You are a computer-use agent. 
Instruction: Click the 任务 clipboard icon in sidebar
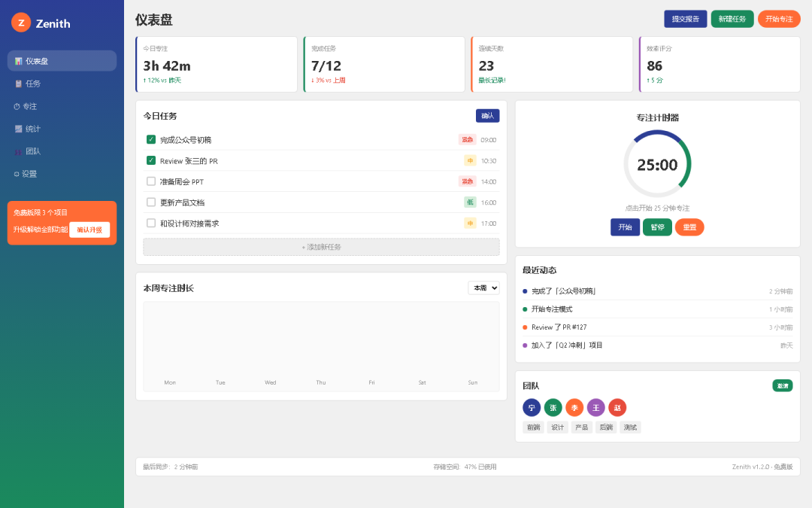coord(19,84)
